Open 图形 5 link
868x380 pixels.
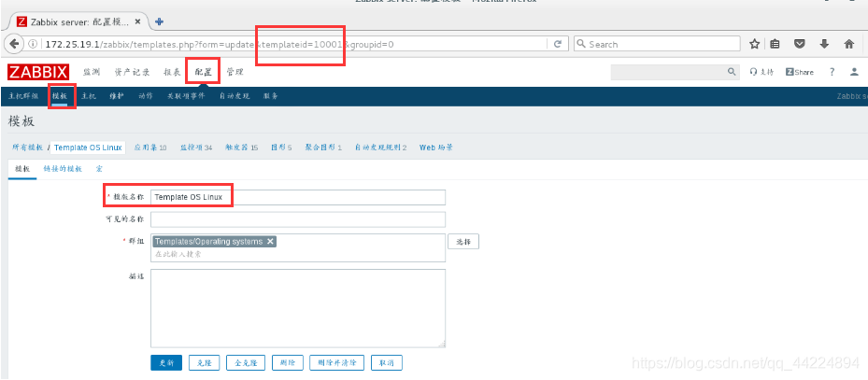click(x=281, y=148)
